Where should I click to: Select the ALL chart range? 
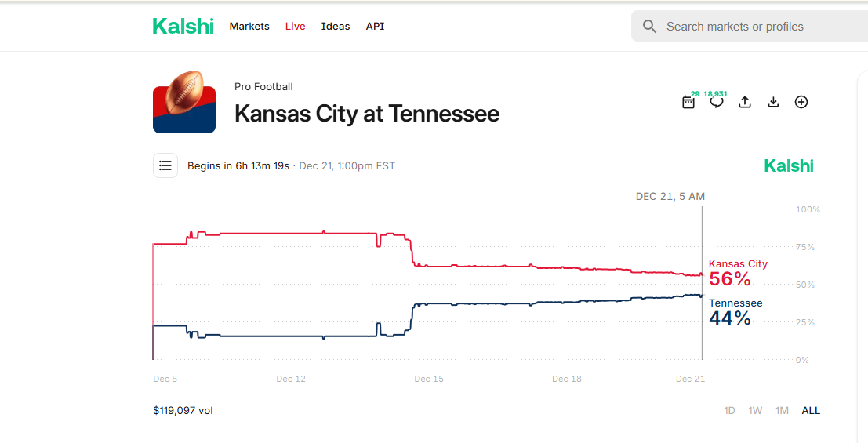[811, 410]
